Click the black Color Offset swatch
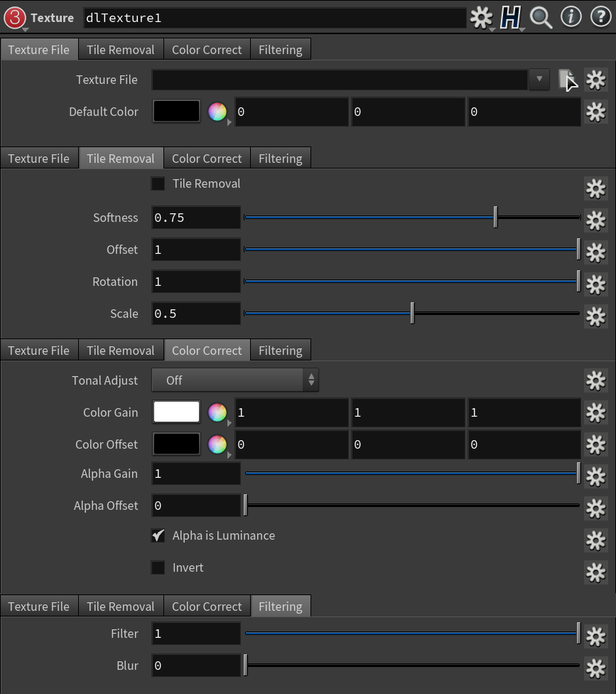616x694 pixels. 177,444
